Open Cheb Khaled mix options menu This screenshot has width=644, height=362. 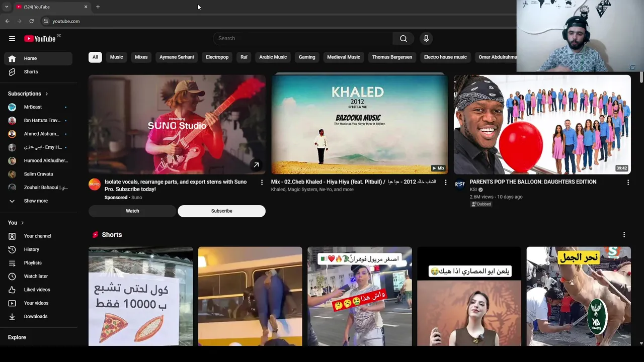coord(445,183)
